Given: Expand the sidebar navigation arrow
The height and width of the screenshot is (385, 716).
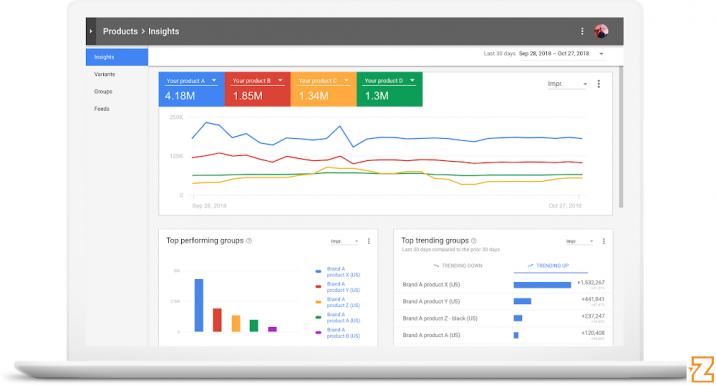Looking at the screenshot, I should pyautogui.click(x=91, y=31).
